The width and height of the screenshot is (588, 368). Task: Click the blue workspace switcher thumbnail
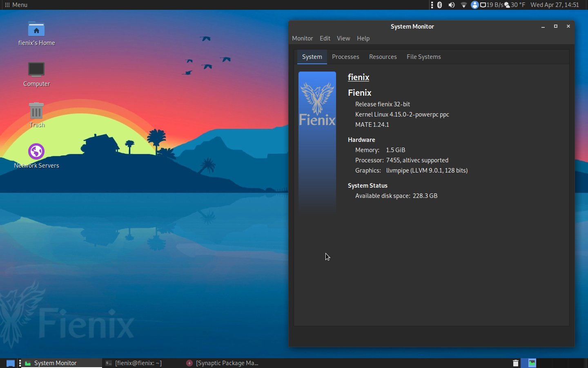(x=524, y=363)
